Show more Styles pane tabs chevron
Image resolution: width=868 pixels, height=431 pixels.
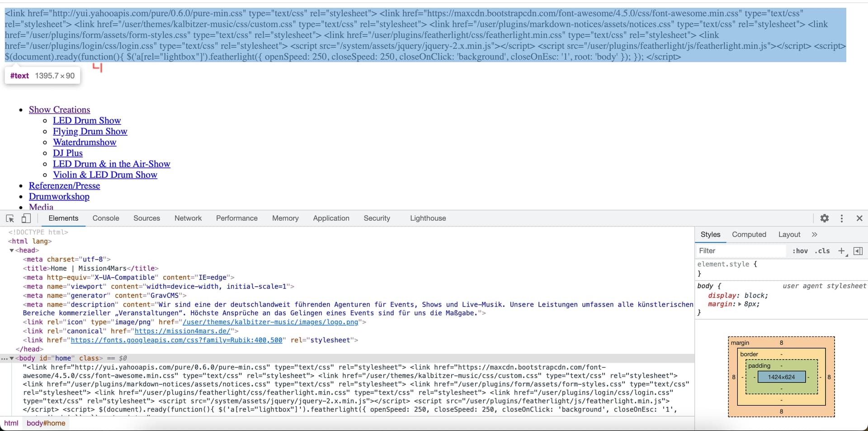815,235
